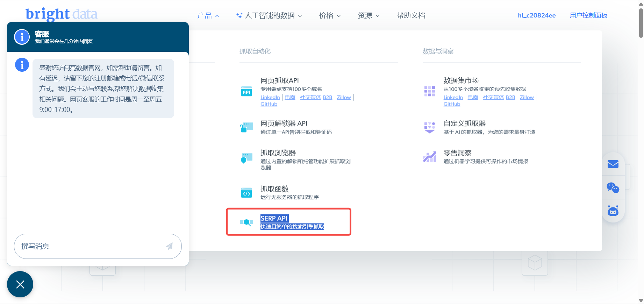
Task: Open the 网页抓取API icon
Action: [x=246, y=91]
